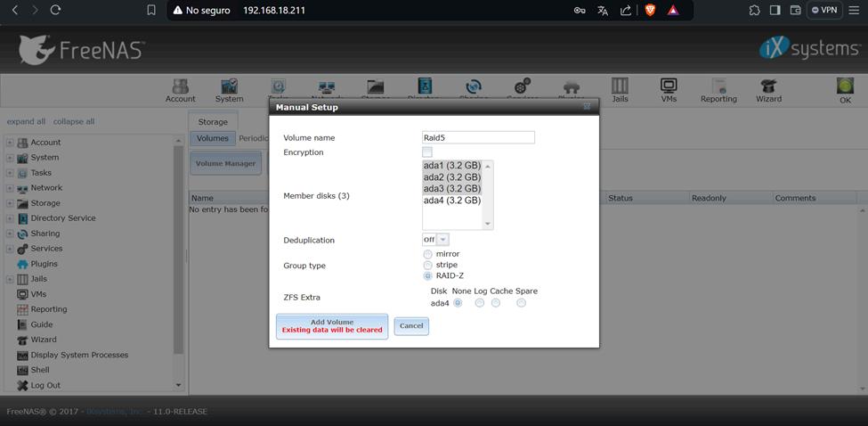
Task: Expand Storage tree node
Action: [10, 203]
